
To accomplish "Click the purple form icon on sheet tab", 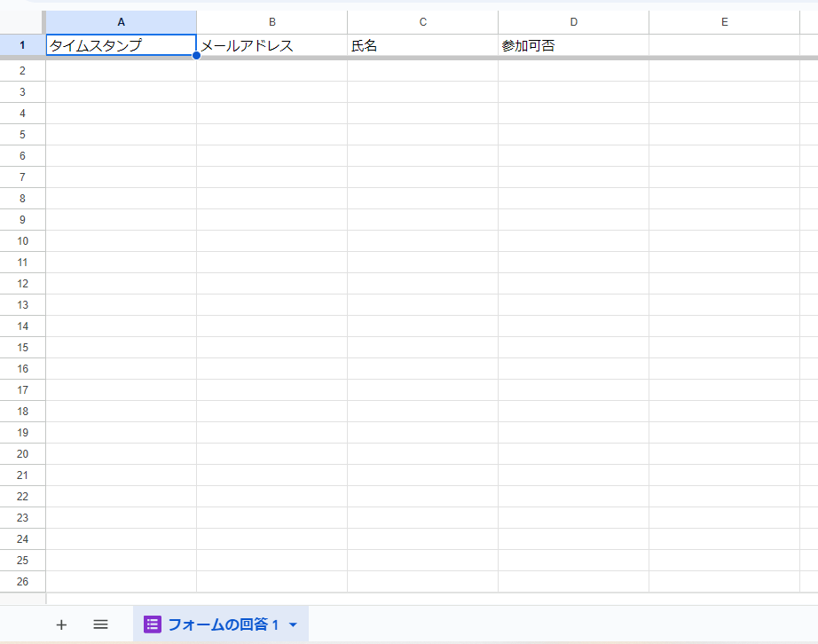I will pos(153,624).
